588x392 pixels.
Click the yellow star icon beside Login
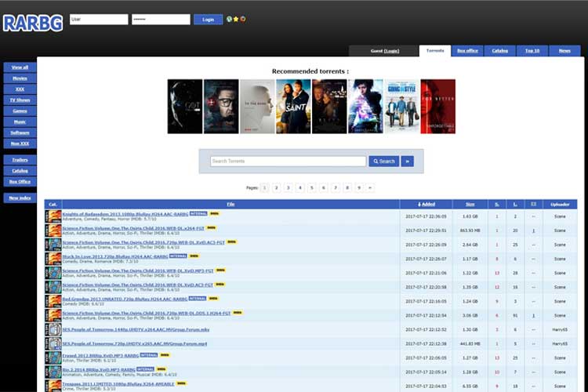(x=236, y=19)
